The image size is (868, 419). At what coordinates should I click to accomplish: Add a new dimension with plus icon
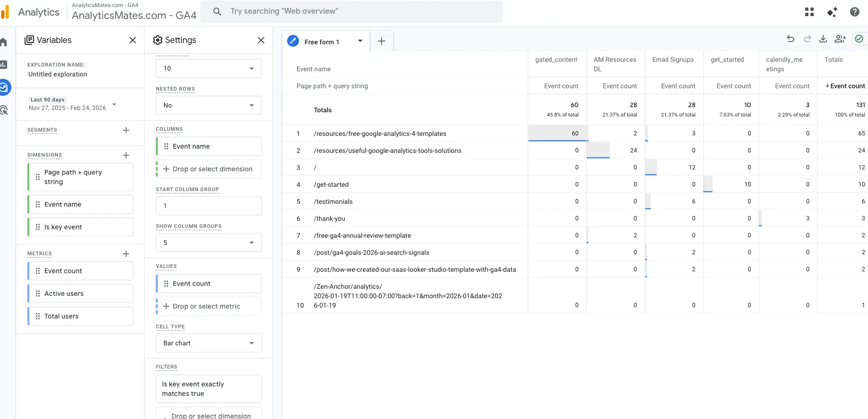point(126,155)
